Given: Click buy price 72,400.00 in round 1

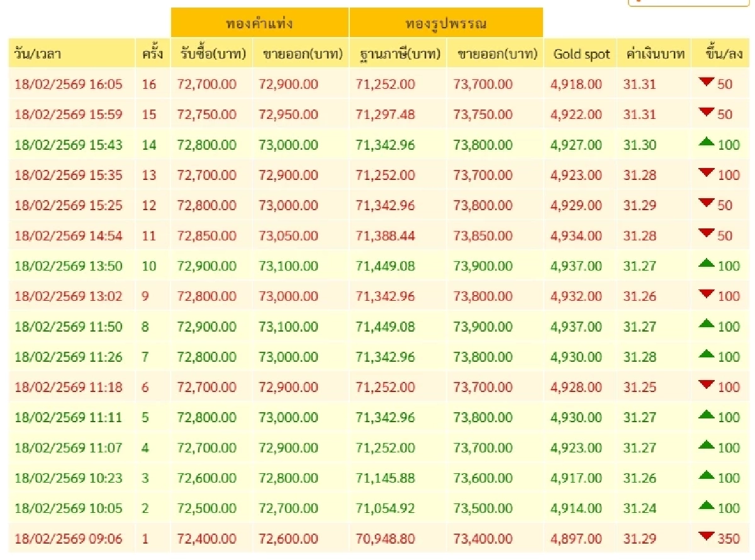Looking at the screenshot, I should pyautogui.click(x=207, y=539).
